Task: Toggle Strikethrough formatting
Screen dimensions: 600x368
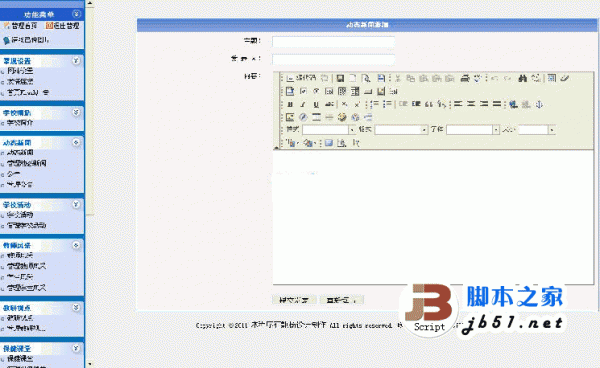Action: click(x=329, y=104)
